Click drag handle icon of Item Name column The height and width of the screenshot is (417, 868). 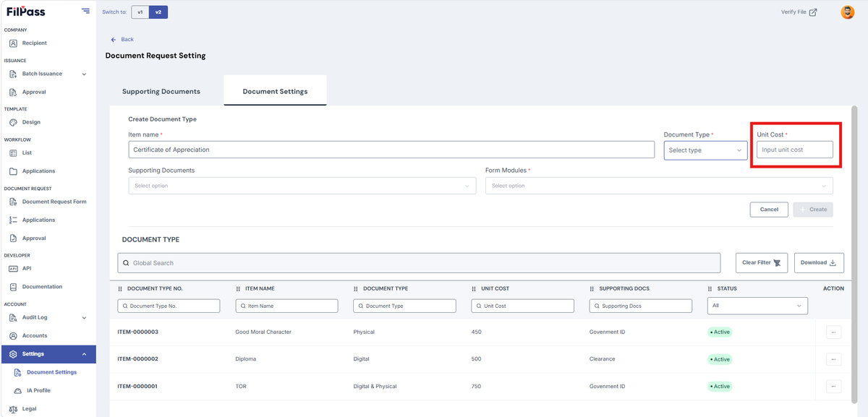(239, 289)
